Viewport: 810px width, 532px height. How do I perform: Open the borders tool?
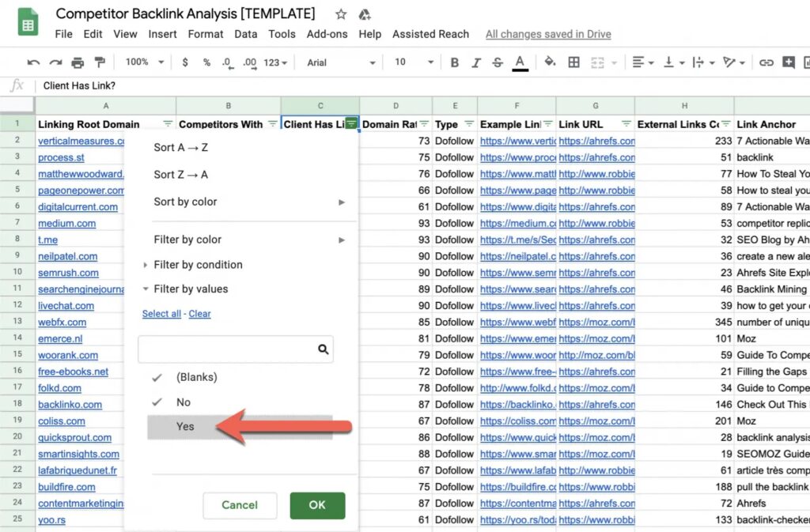[573, 62]
